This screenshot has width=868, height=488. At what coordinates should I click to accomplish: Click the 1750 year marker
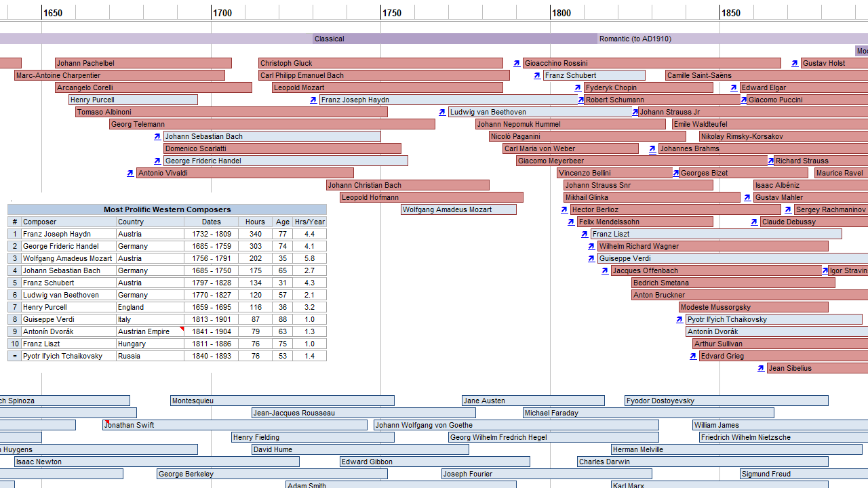click(x=391, y=13)
